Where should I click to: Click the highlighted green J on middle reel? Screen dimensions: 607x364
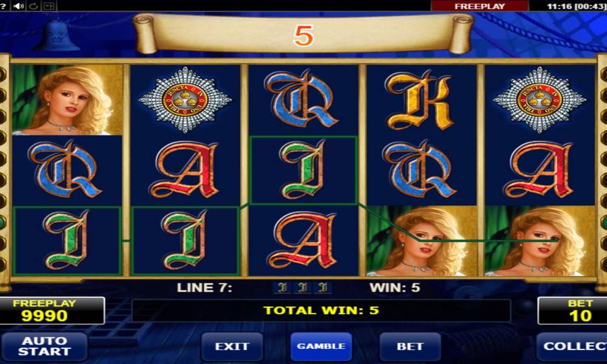click(x=303, y=170)
